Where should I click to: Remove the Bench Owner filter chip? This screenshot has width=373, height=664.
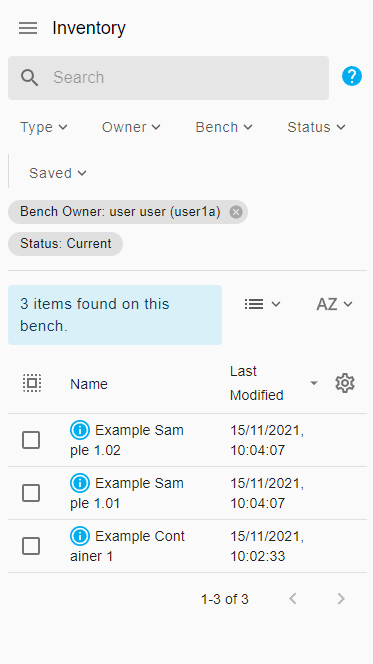point(236,212)
